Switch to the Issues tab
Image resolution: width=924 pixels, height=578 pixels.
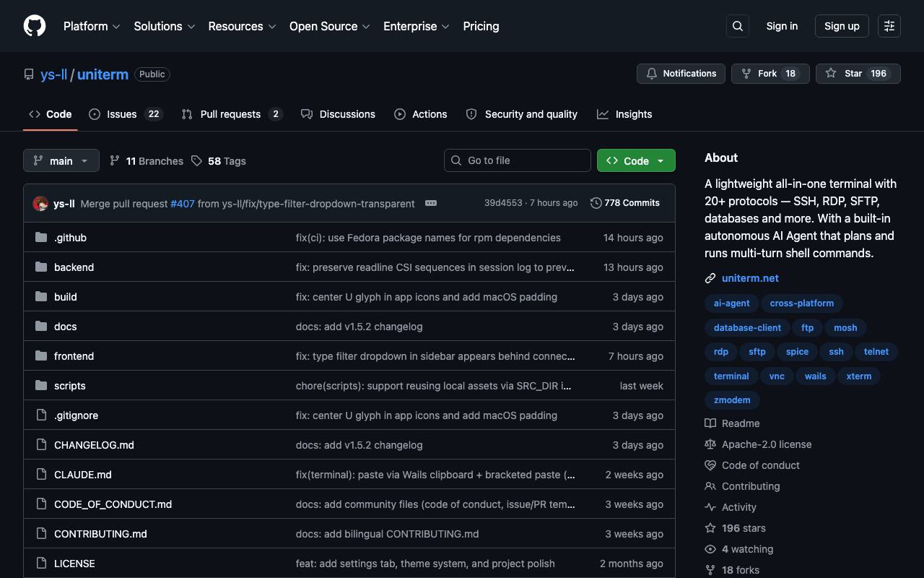[126, 114]
